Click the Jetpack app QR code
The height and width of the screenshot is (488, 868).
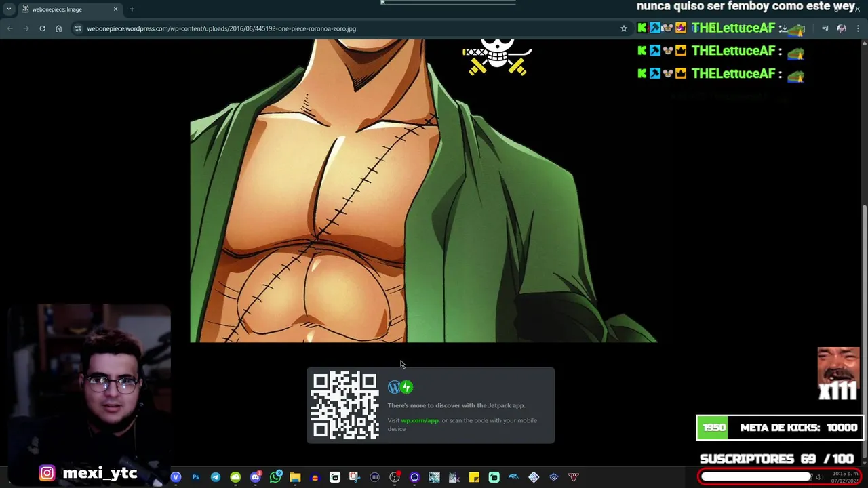[345, 405]
